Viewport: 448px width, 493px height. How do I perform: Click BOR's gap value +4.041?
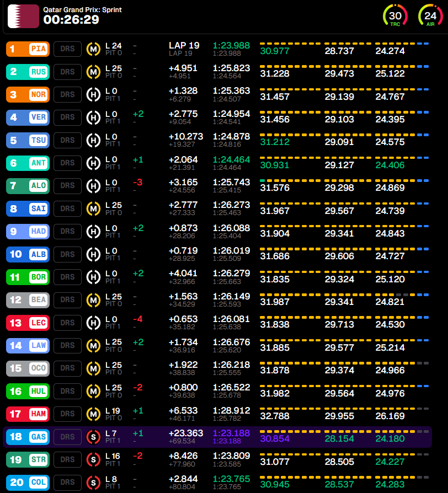pyautogui.click(x=183, y=274)
